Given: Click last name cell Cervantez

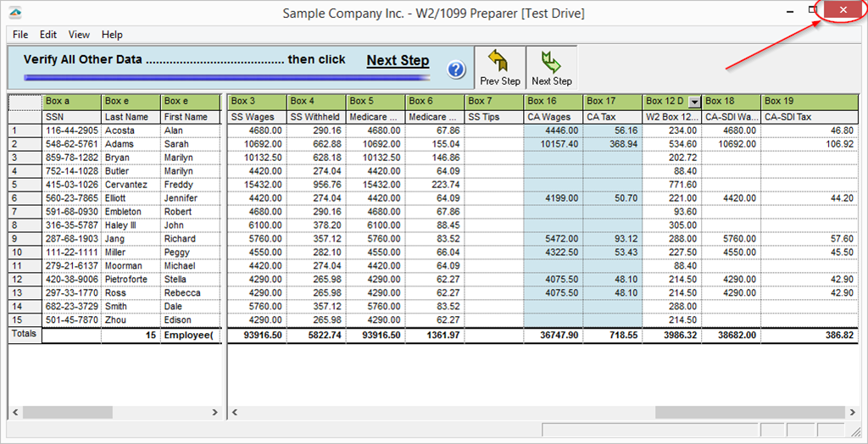Looking at the screenshot, I should (131, 185).
